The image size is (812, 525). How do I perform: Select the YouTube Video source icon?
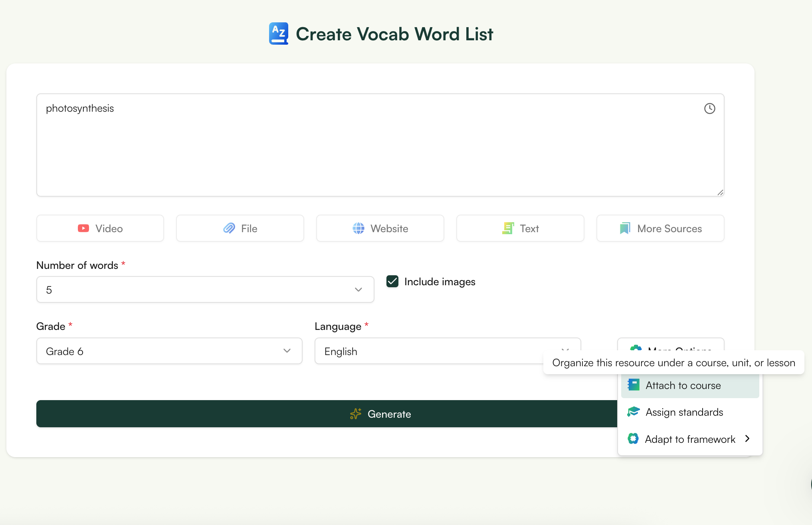83,228
